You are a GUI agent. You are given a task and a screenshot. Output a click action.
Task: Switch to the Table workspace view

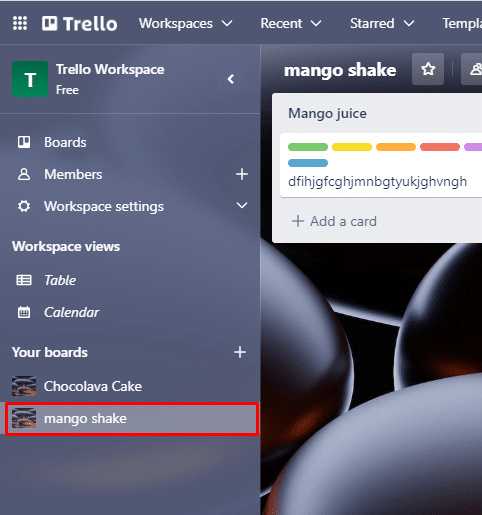(130, 280)
